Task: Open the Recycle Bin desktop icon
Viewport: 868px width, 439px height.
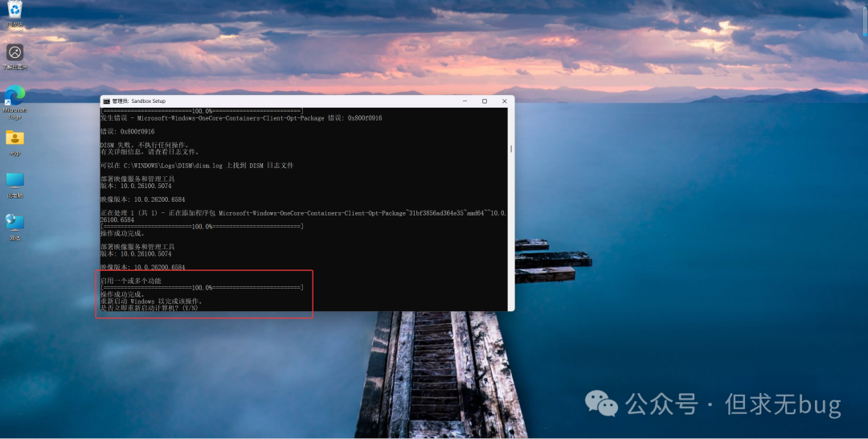Action: 14,10
